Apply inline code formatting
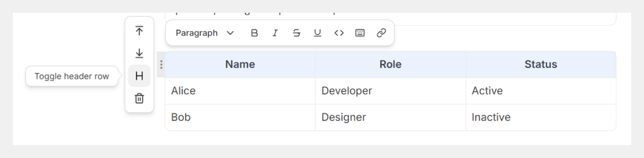 (339, 33)
